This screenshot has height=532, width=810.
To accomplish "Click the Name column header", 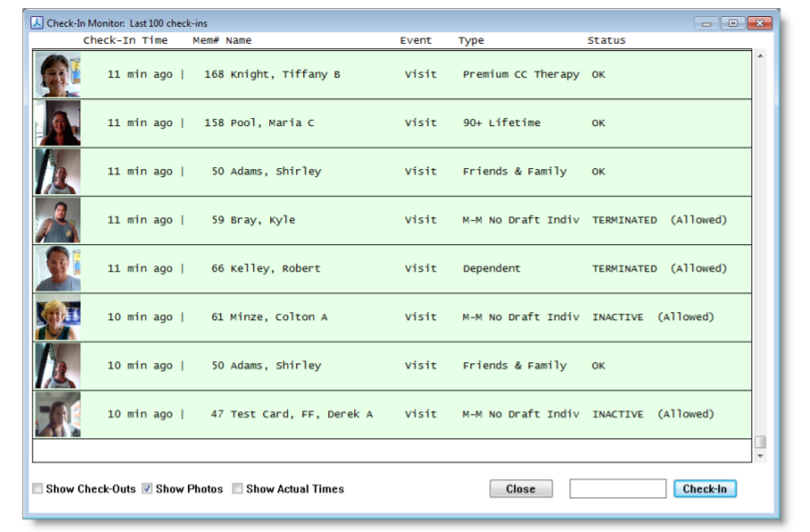I will pyautogui.click(x=238, y=40).
